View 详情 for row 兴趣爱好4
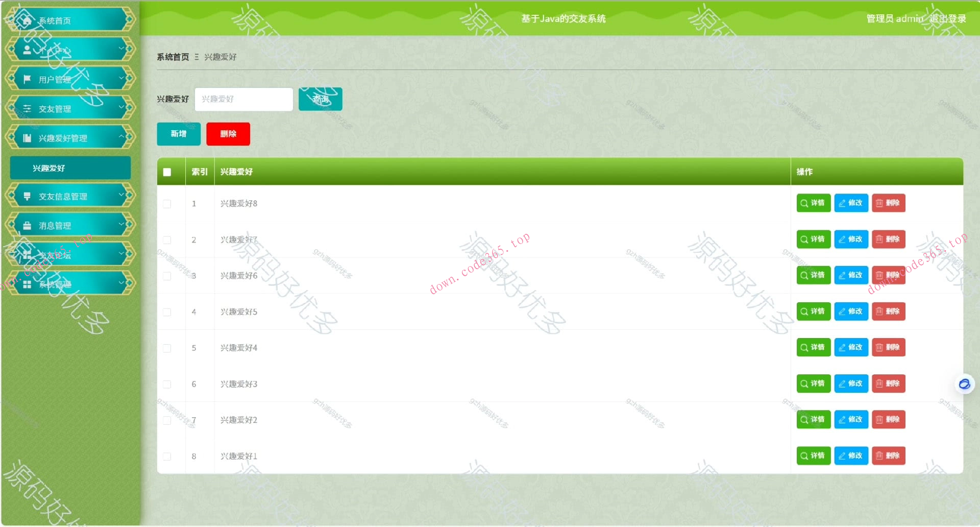The image size is (980, 527). (814, 347)
